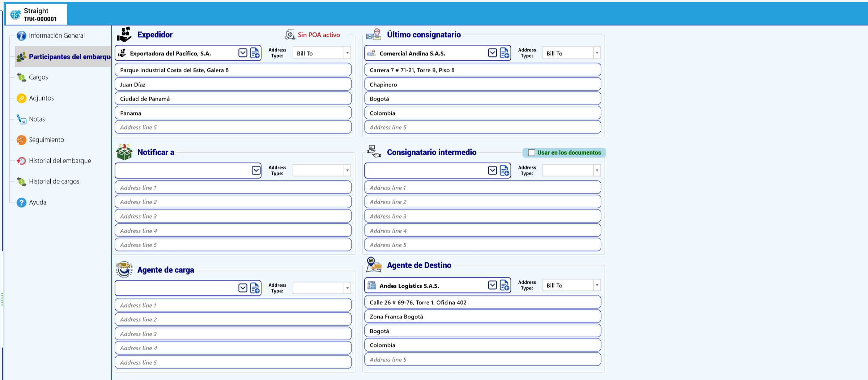Click the Ayuda question mark icon

(x=21, y=202)
